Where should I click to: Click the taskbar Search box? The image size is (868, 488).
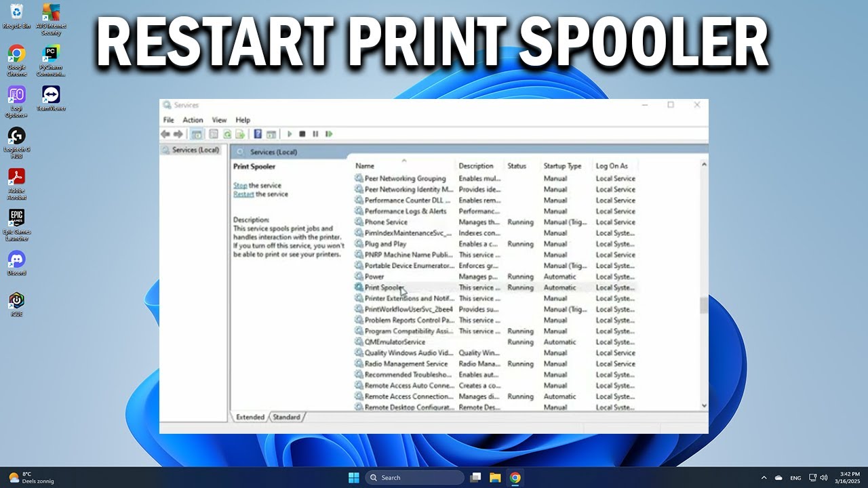[415, 478]
